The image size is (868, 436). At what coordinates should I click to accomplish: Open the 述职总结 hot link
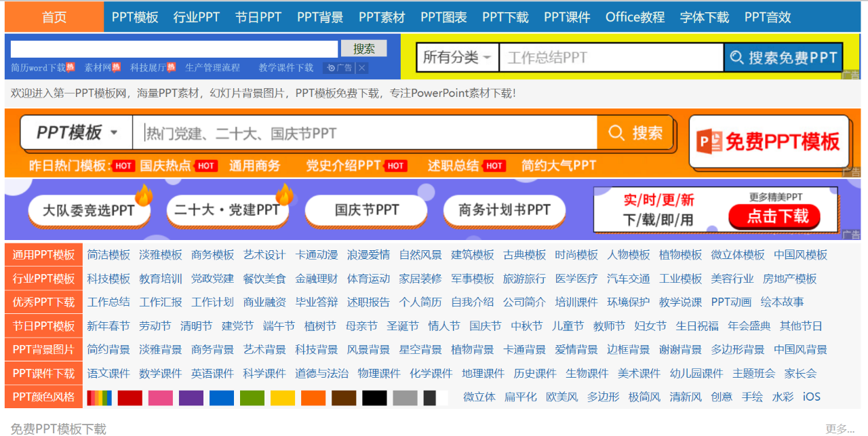(x=453, y=165)
